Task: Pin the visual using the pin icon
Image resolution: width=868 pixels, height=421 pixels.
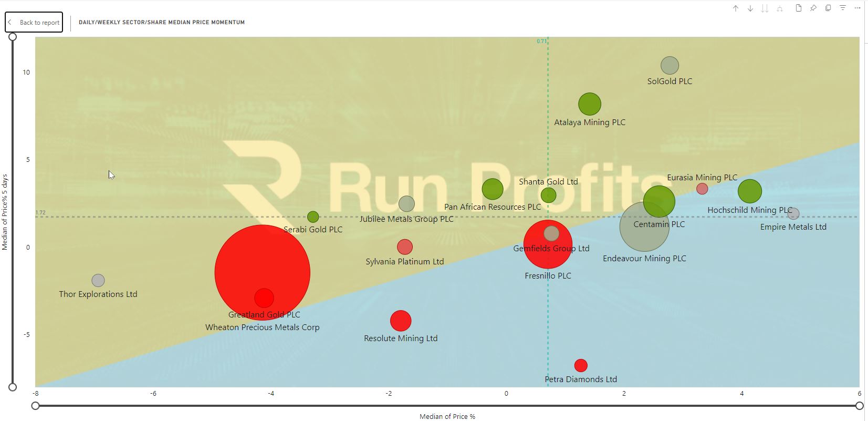Action: tap(813, 8)
